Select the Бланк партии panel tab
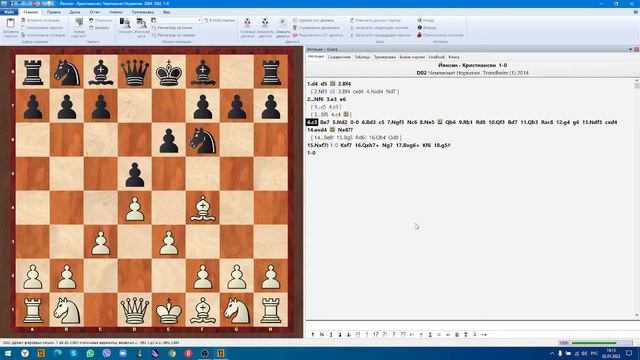Image resolution: width=640 pixels, height=360 pixels. point(412,57)
